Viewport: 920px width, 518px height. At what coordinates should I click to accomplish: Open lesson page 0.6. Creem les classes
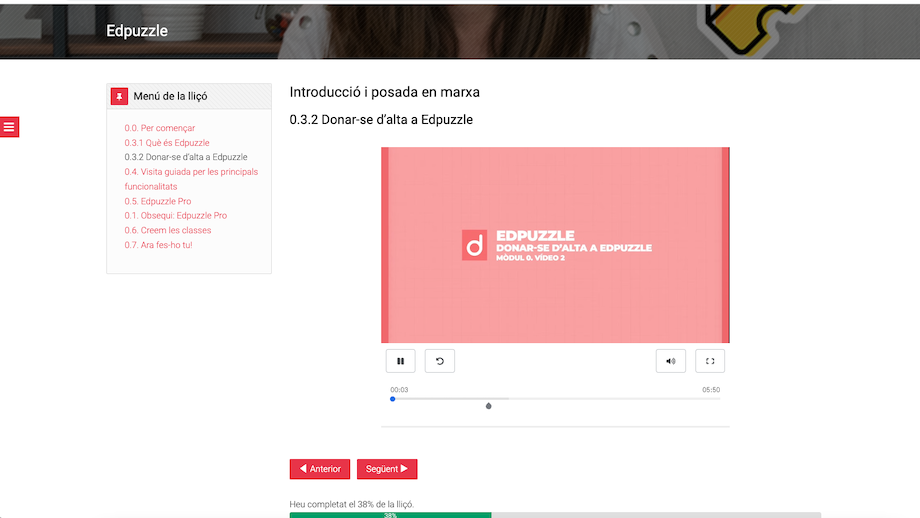coord(168,230)
